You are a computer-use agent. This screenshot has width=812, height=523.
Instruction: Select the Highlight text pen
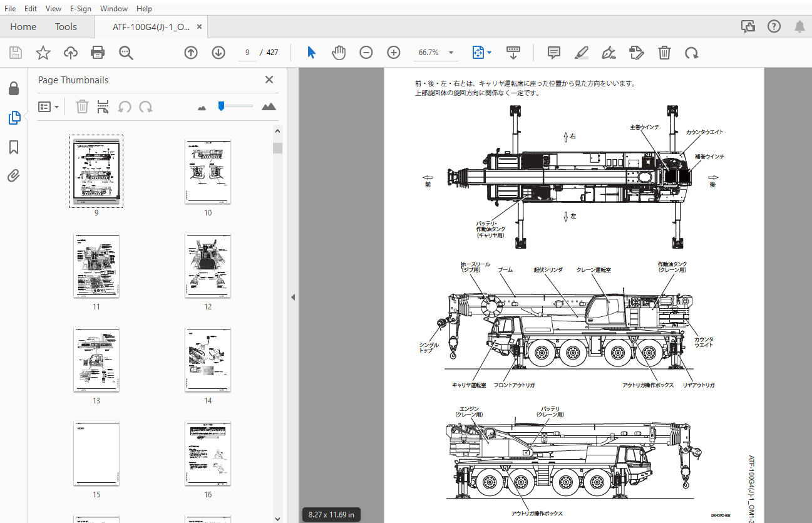[582, 53]
